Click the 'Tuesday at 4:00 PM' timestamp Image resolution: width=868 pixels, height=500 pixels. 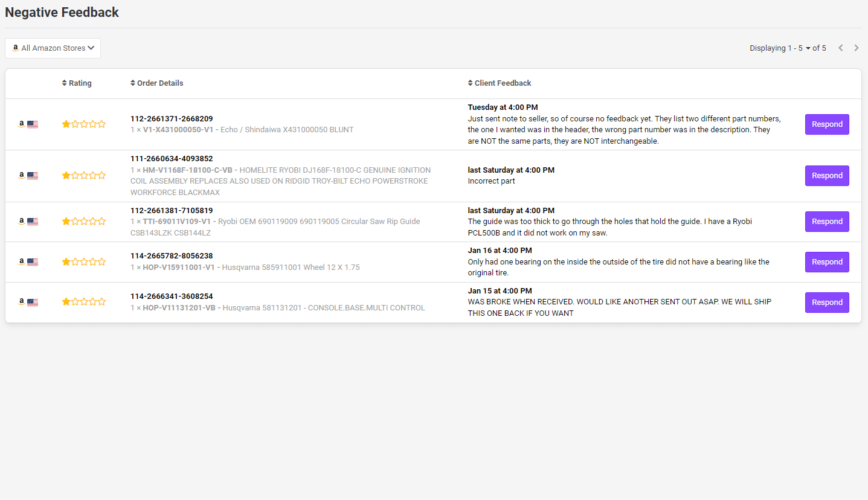coord(503,107)
